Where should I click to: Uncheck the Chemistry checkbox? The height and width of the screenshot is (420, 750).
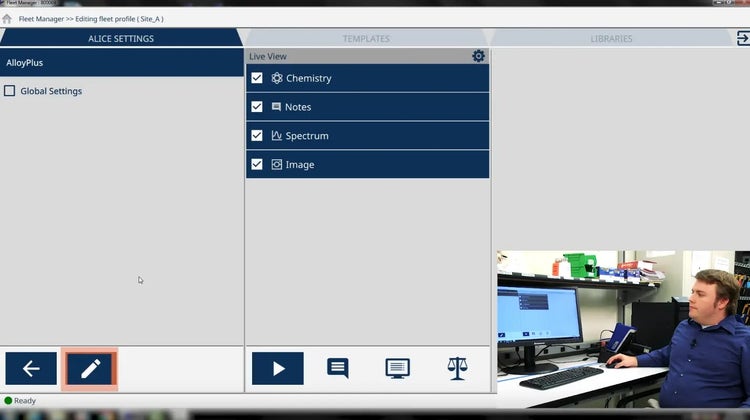(257, 78)
